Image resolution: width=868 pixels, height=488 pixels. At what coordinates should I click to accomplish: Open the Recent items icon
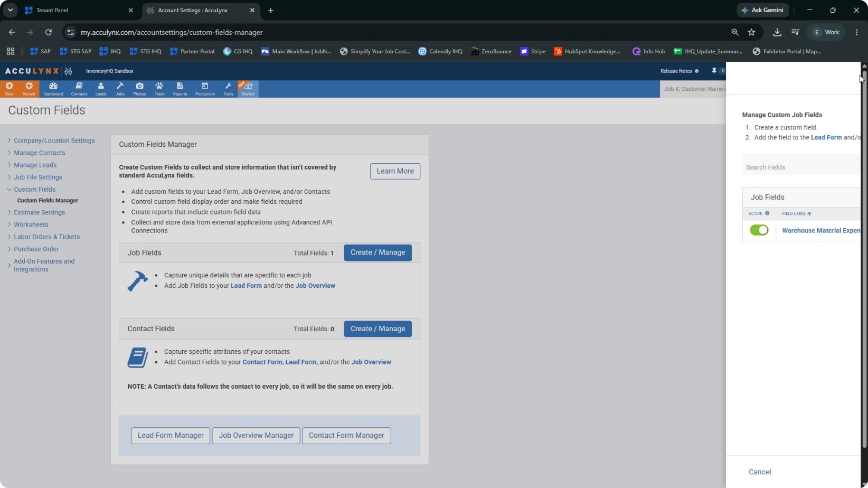(x=29, y=89)
